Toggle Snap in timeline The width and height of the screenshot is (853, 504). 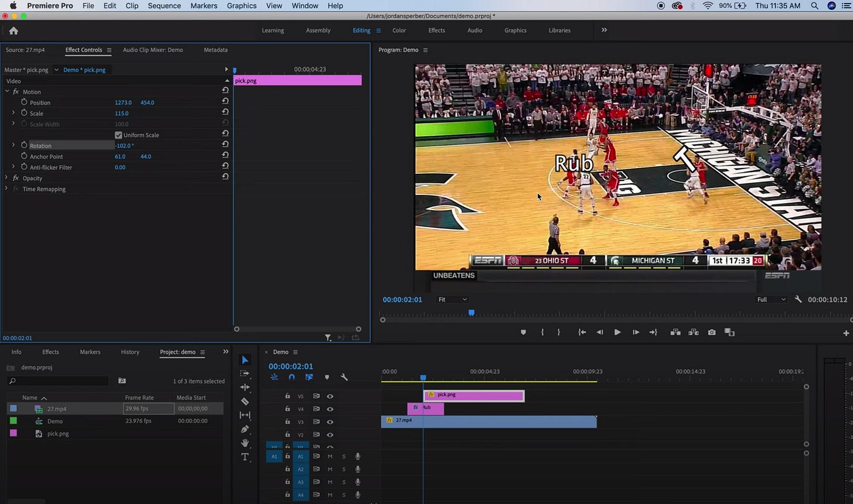pyautogui.click(x=291, y=377)
